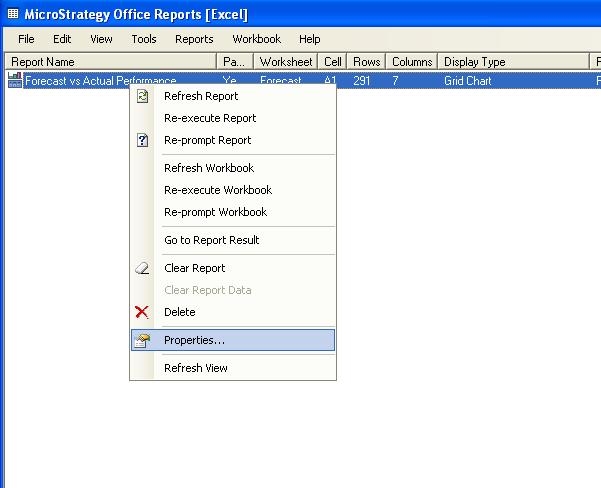Sort by Report Name column header
Image resolution: width=601 pixels, height=488 pixels.
click(x=111, y=62)
